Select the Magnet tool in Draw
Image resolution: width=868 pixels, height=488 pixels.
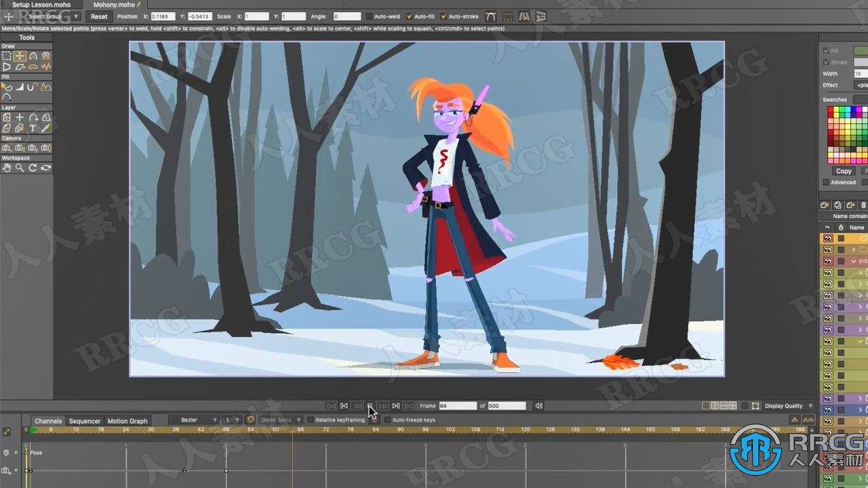click(x=45, y=56)
